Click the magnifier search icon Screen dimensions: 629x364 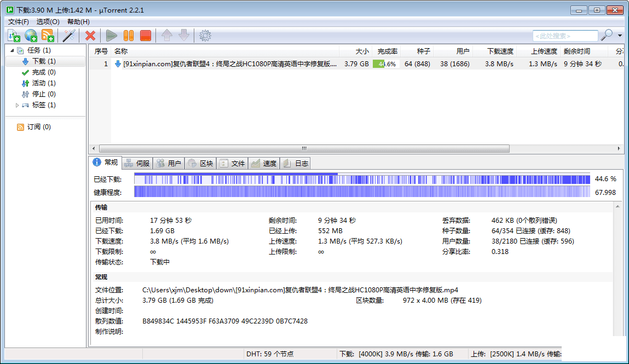click(x=607, y=35)
